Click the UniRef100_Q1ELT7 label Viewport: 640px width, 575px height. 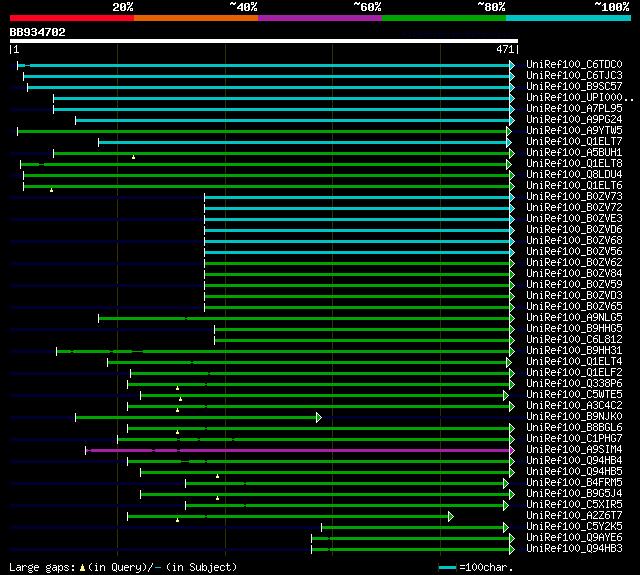(574, 142)
